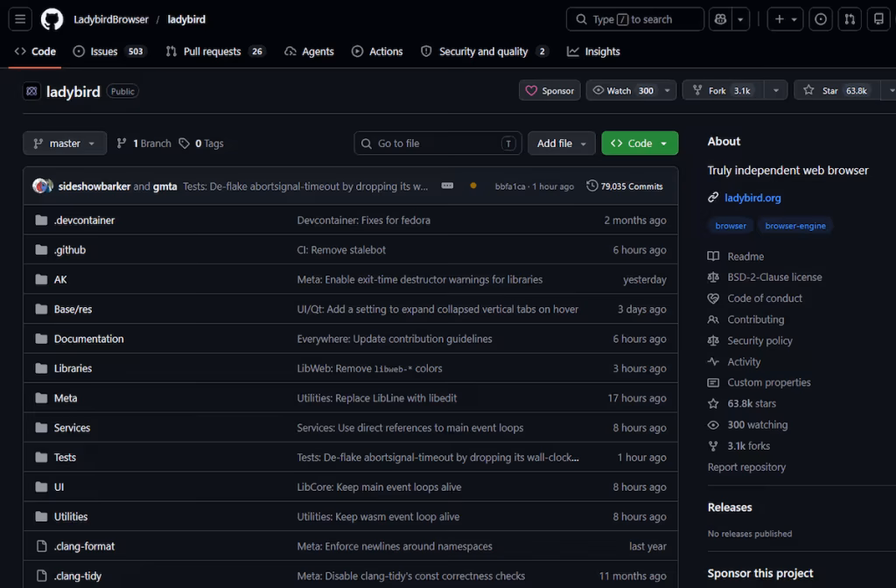The width and height of the screenshot is (896, 588).
Task: Click the eye icon next to 300 watching
Action: point(713,425)
